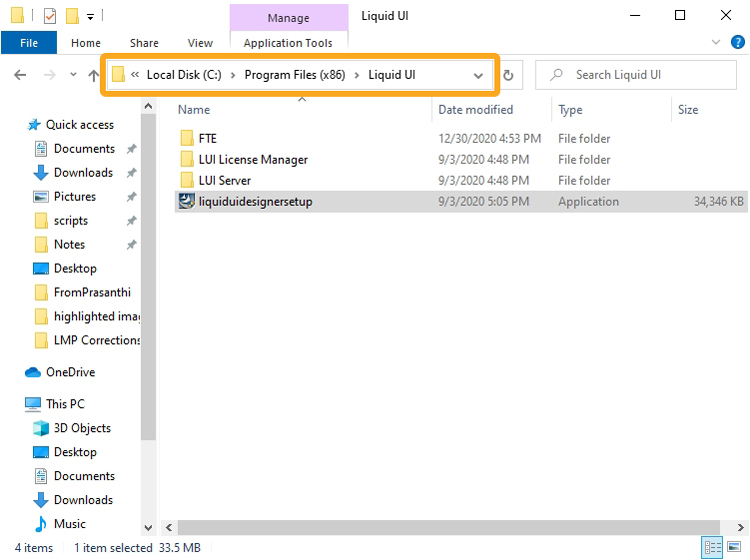The width and height of the screenshot is (750, 560).
Task: Switch to Details view layout toggle
Action: (x=713, y=548)
